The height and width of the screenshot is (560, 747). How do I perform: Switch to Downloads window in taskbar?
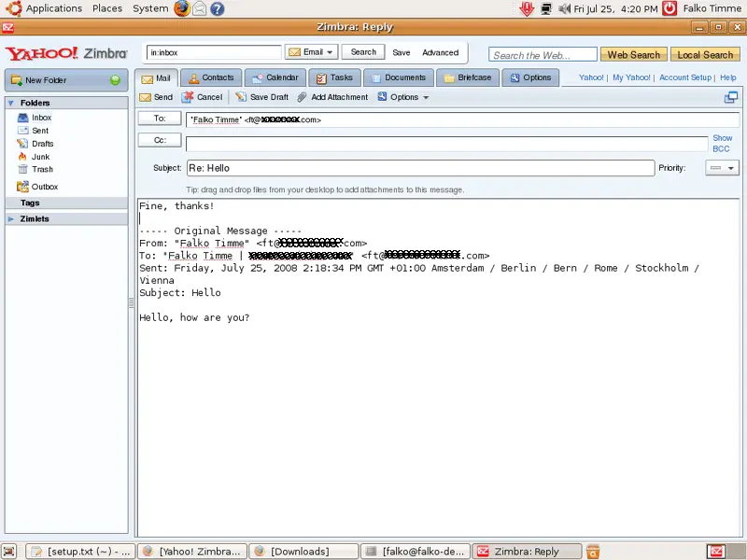(x=303, y=552)
